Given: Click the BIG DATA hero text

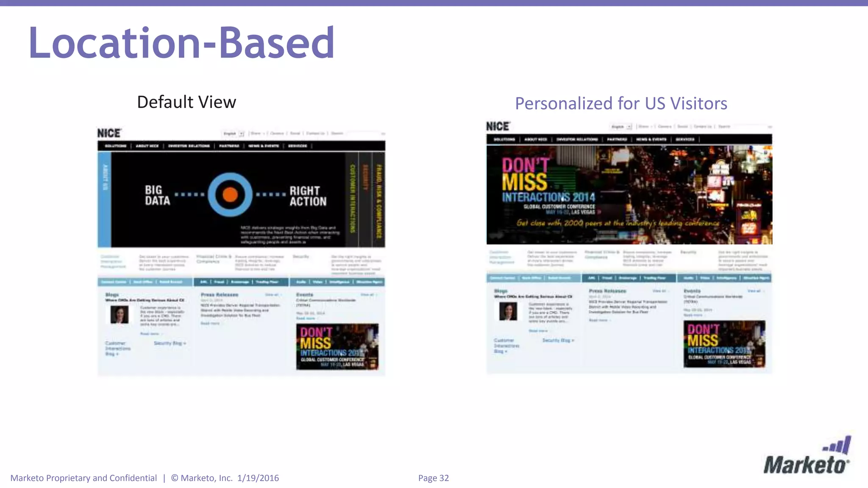Looking at the screenshot, I should (157, 195).
